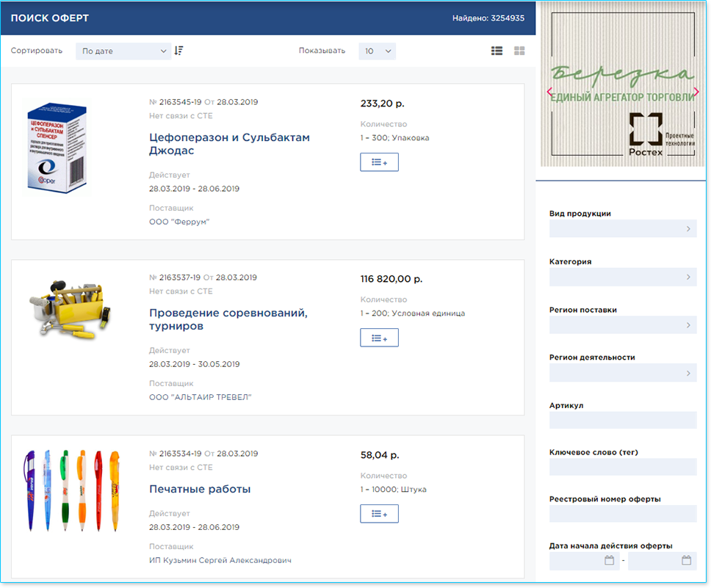Click the Найдено: 3254935 counter
The height and width of the screenshot is (588, 711).
488,18
